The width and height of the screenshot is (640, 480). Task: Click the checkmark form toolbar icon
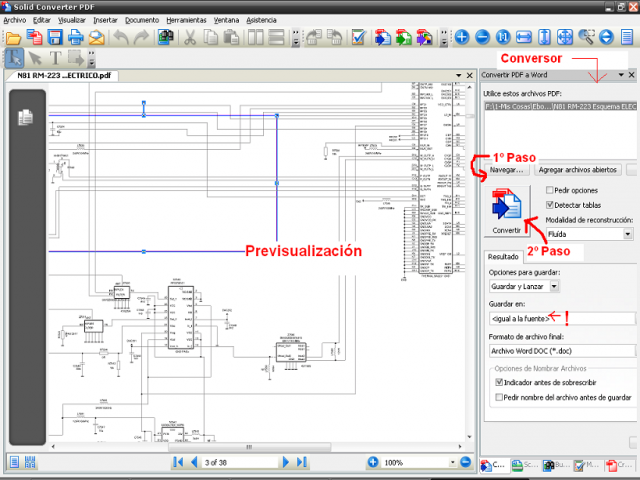click(x=358, y=38)
